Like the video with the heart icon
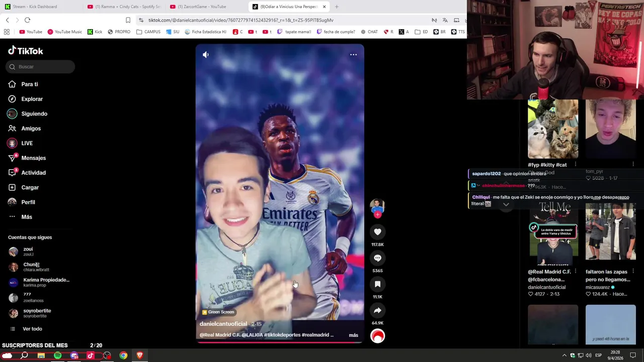 point(377,232)
